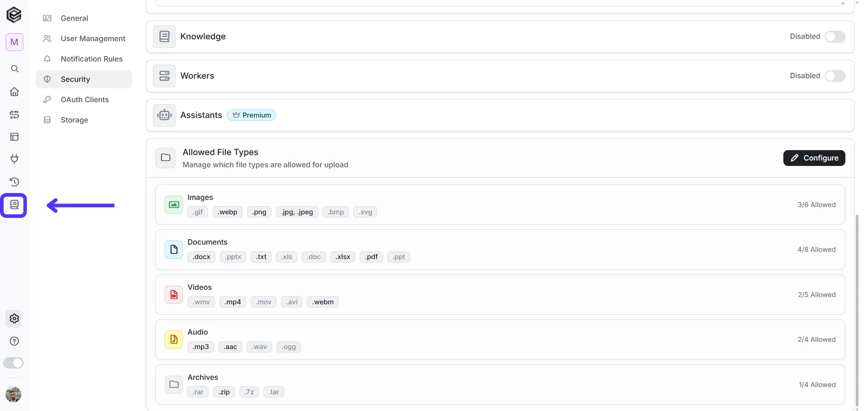Open the plug integrations icon
Screen dimensions: 868x411
(14, 159)
